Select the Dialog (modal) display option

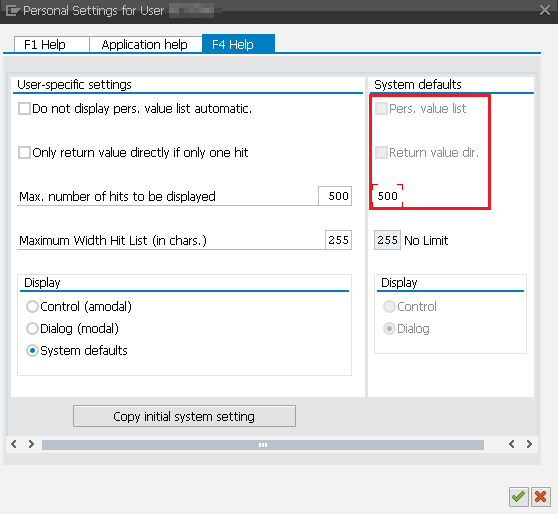point(32,329)
